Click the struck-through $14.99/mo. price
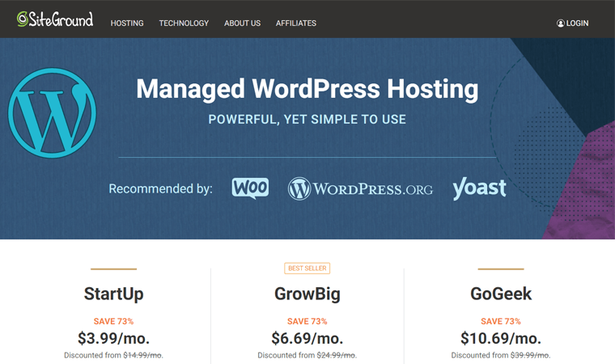 [x=142, y=355]
